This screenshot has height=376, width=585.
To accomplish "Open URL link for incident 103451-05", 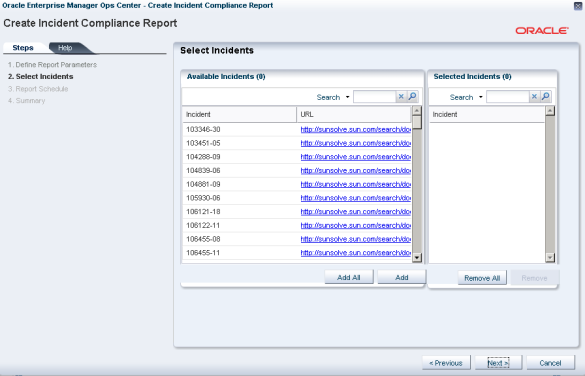I will 356,143.
